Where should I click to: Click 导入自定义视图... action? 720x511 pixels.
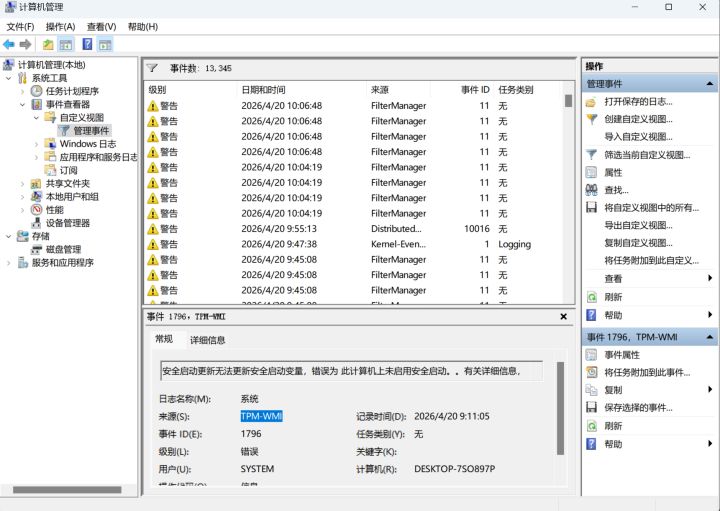click(x=638, y=137)
